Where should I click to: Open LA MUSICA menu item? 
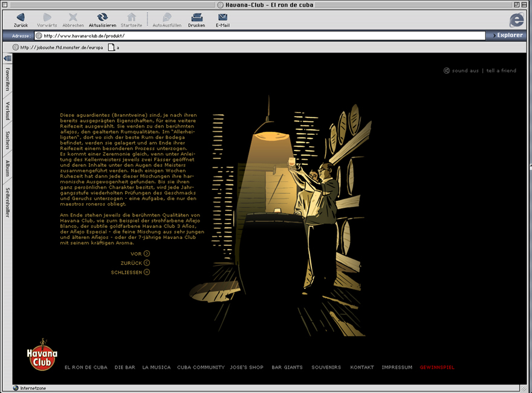pos(157,367)
